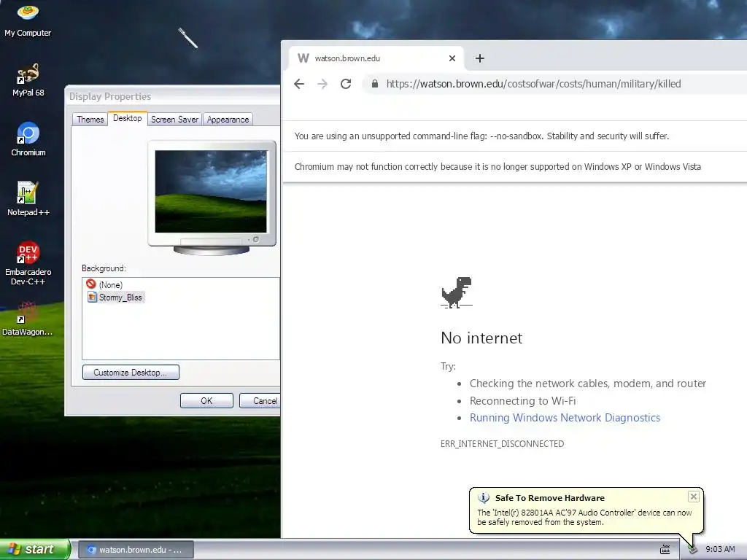This screenshot has height=560, width=747.
Task: Reload the watson.brown.edu page
Action: point(346,84)
